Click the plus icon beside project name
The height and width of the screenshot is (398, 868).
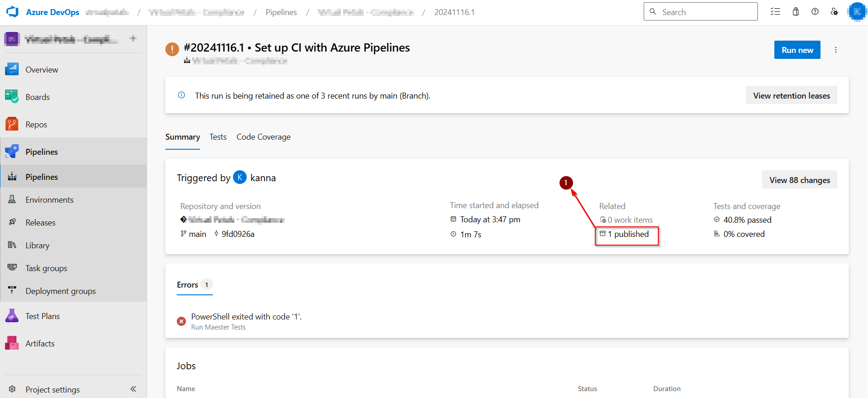point(133,38)
